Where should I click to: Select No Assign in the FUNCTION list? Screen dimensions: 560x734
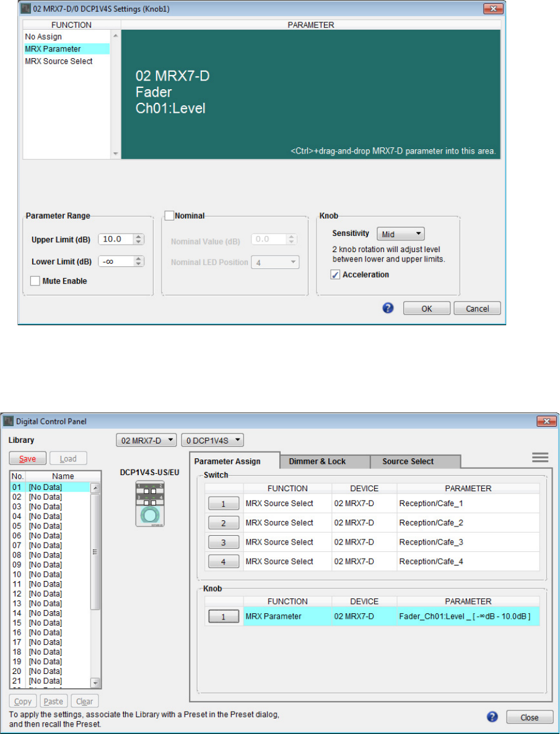[x=66, y=37]
